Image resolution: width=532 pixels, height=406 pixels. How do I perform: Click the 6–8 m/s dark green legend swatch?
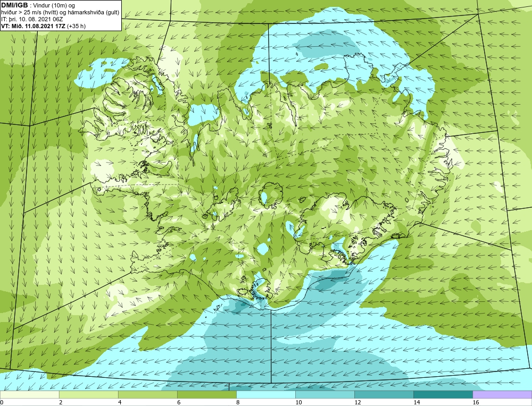(206, 395)
